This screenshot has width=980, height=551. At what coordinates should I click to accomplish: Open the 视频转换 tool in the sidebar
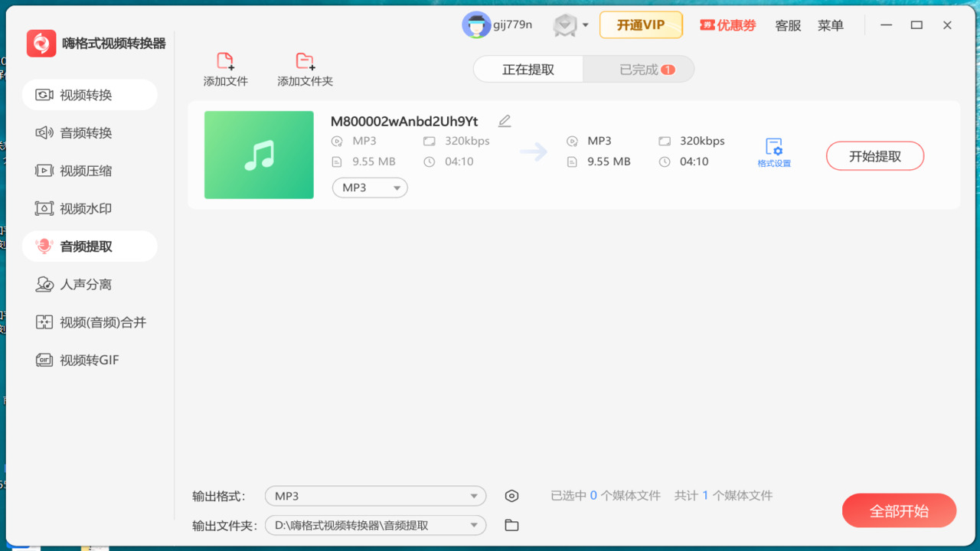[90, 94]
